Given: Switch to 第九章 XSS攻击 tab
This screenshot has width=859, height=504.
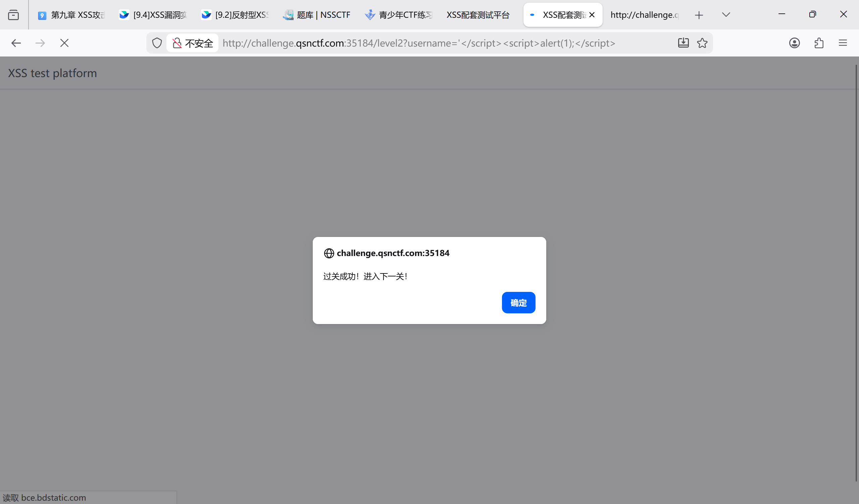Looking at the screenshot, I should pyautogui.click(x=71, y=15).
